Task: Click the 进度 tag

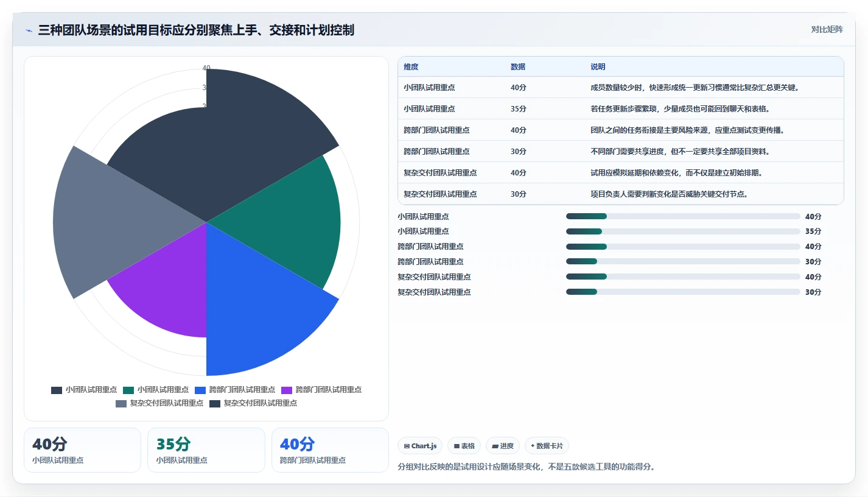Action: (x=503, y=446)
